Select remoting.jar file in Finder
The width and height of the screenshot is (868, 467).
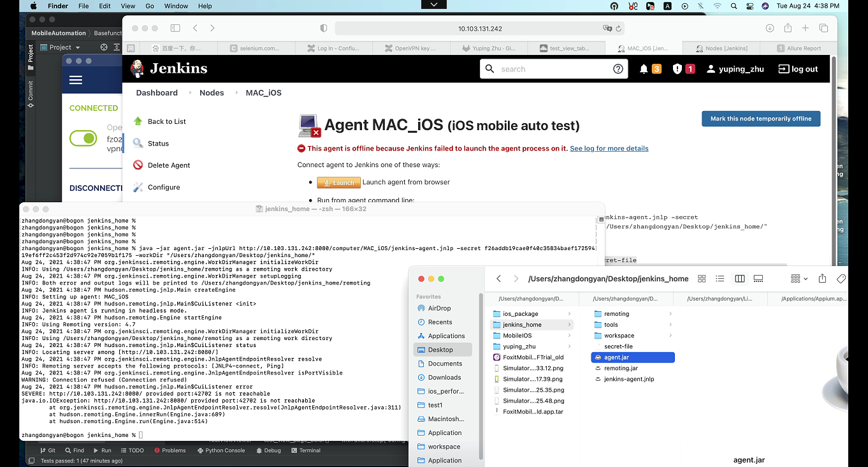(x=621, y=368)
